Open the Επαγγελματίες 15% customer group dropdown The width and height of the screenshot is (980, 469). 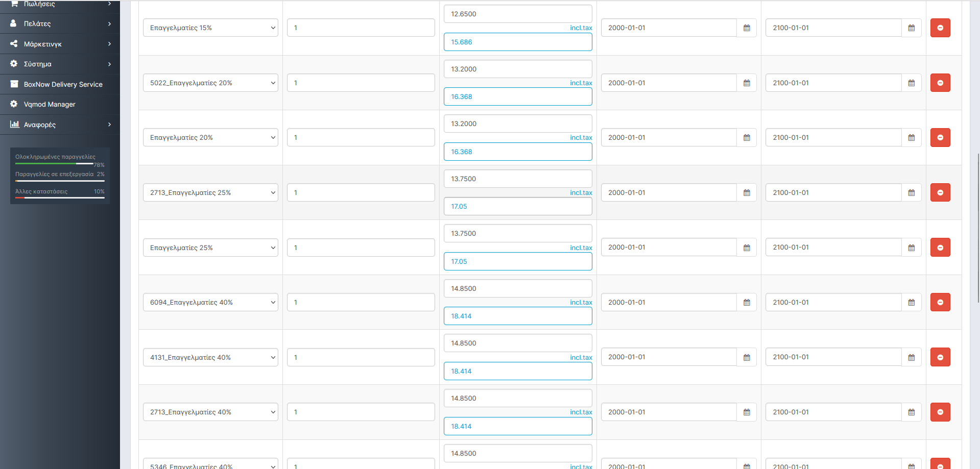(210, 28)
